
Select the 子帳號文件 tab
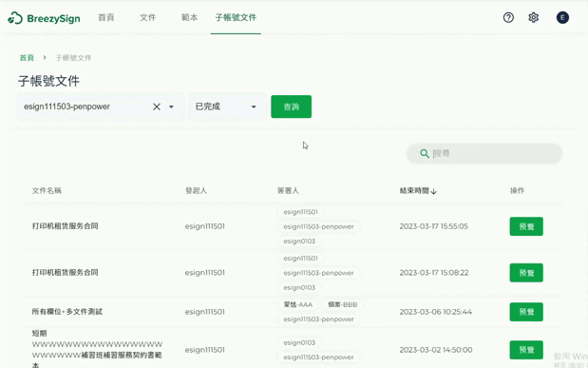tap(236, 18)
